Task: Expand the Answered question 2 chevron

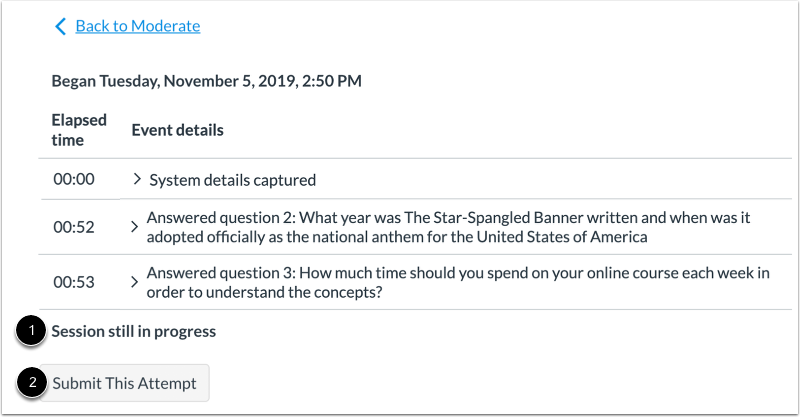Action: 135,227
